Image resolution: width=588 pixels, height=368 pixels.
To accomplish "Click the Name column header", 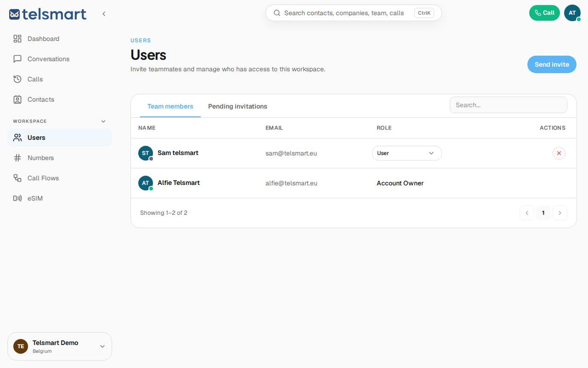I will (x=147, y=128).
